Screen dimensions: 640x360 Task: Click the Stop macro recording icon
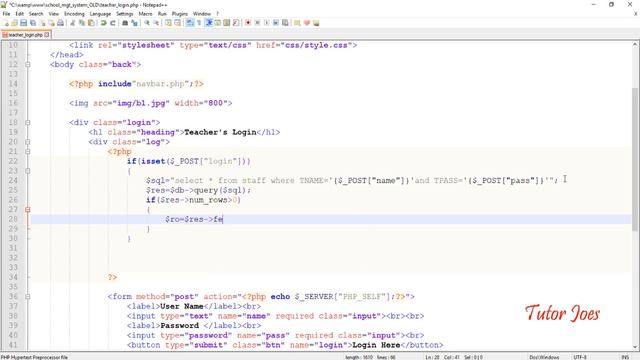pyautogui.click(x=258, y=23)
